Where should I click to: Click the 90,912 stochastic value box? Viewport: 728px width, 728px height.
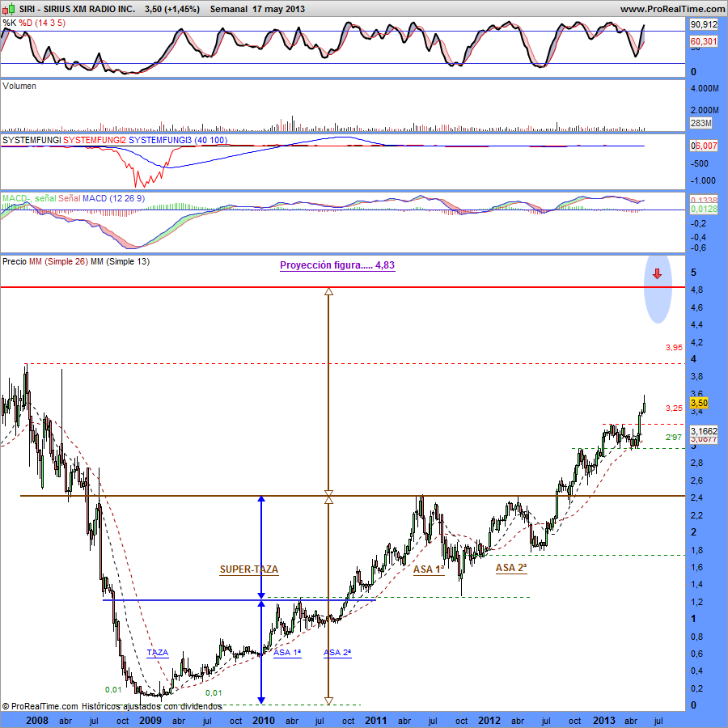704,24
